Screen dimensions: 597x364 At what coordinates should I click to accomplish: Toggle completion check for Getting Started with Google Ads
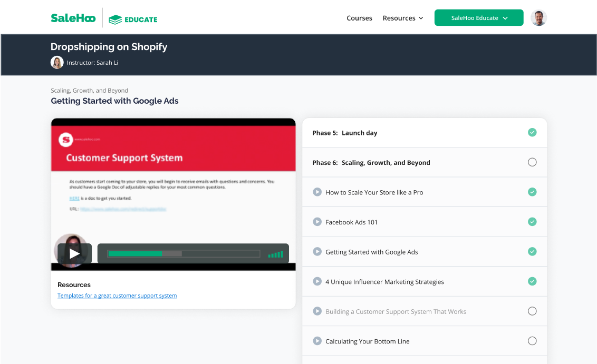(532, 251)
